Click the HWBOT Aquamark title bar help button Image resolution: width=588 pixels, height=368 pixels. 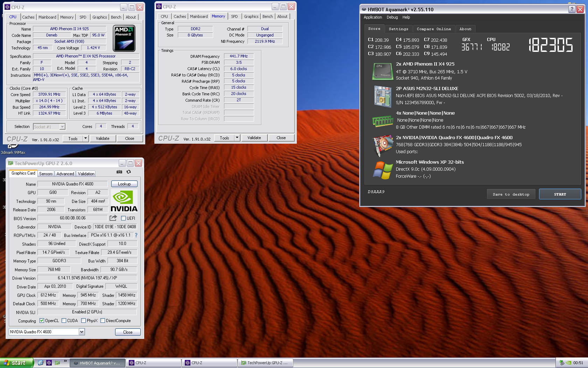pos(572,9)
